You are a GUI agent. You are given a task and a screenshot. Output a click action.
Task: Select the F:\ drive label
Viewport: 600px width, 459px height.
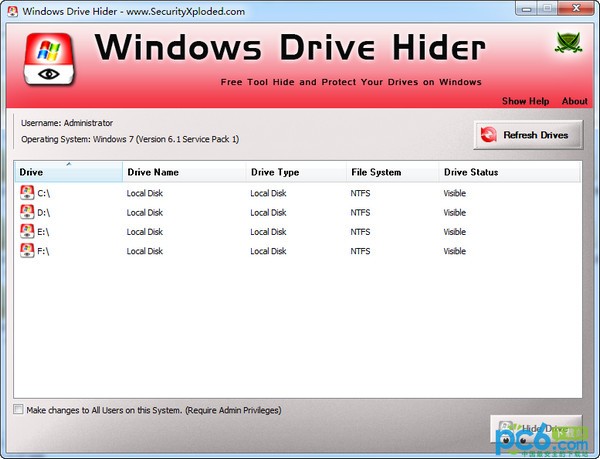(43, 251)
